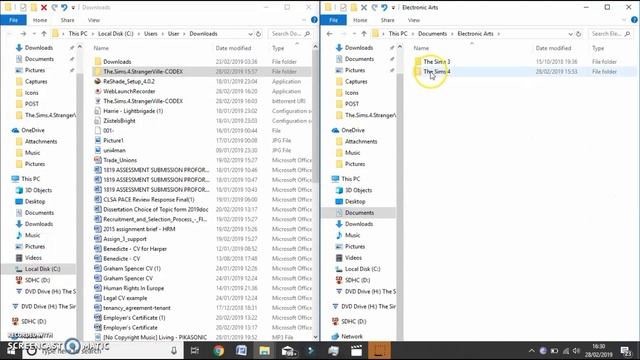Open Network in Electronic Arts window sidebar
This screenshot has width=640, height=360.
352,336
